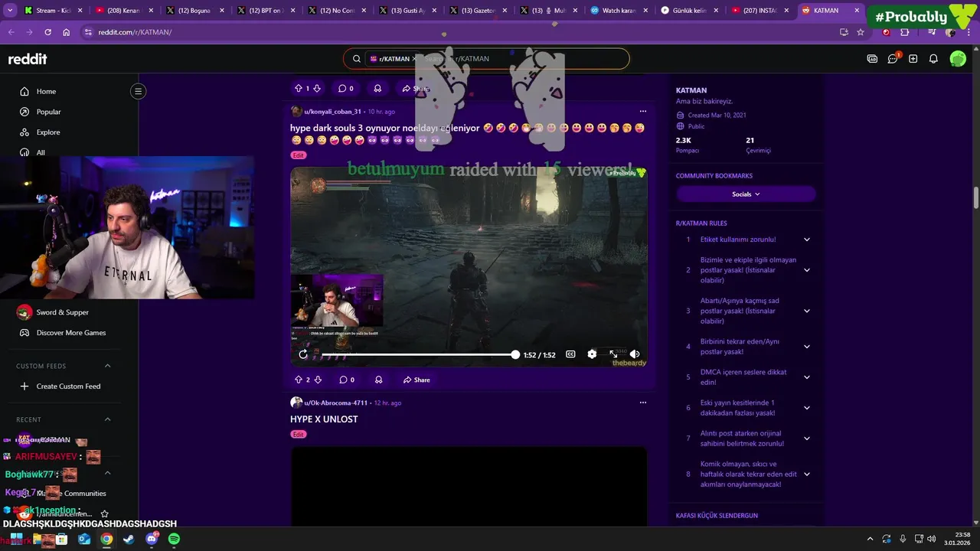Click the Create post plus icon
The width and height of the screenshot is (980, 551).
tap(913, 59)
